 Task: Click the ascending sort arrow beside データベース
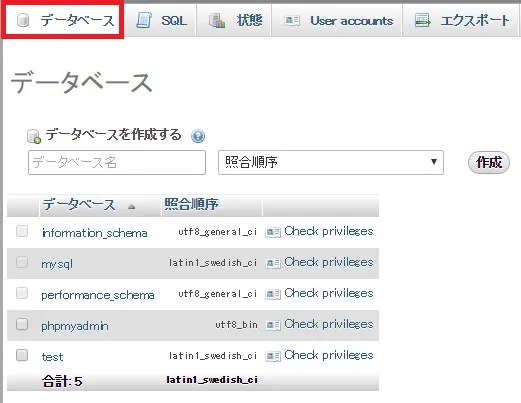(132, 207)
